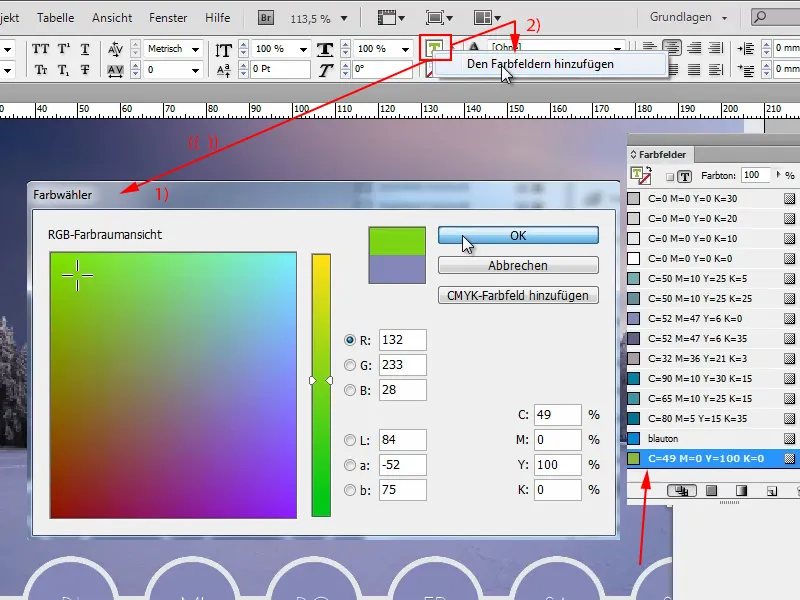Click fill/stroke swap icon in Farbfelder panel
This screenshot has width=800, height=600.
coord(648,169)
